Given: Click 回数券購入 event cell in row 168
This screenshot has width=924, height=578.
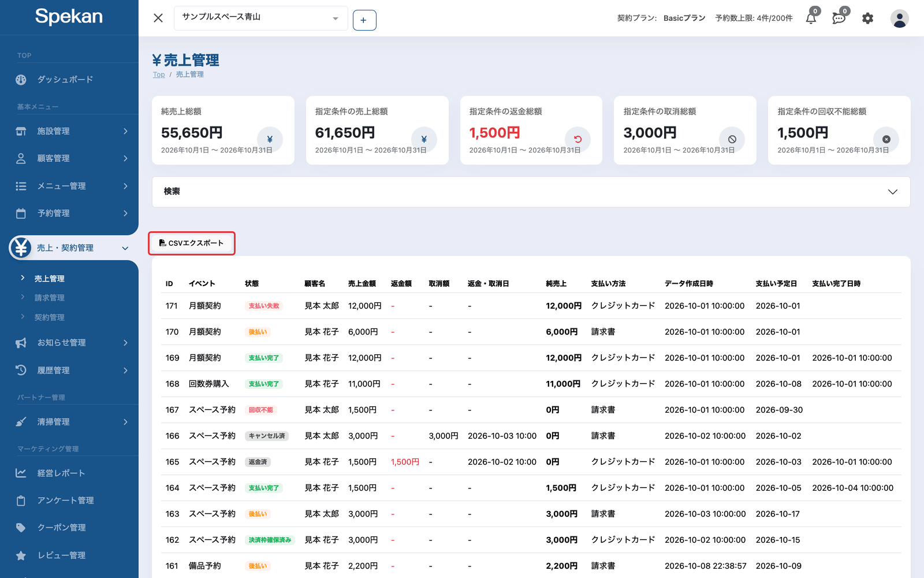Looking at the screenshot, I should [209, 384].
